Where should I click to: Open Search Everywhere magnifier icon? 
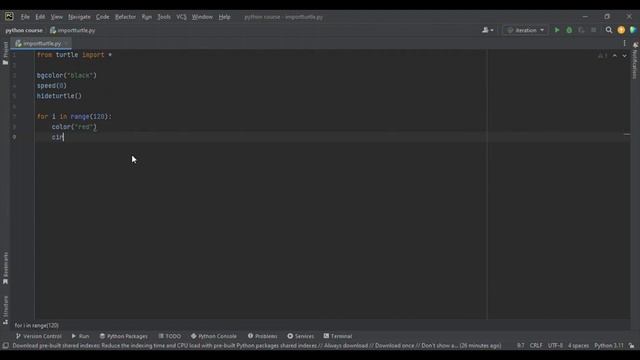[609, 30]
